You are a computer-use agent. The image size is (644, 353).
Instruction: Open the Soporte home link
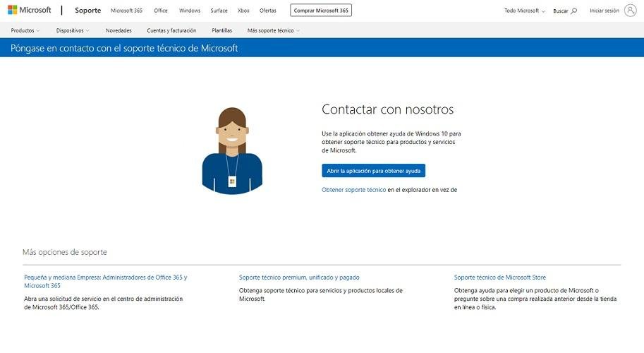(88, 11)
